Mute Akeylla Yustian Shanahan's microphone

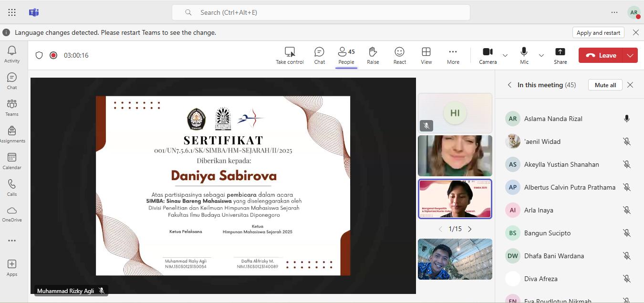pyautogui.click(x=626, y=164)
